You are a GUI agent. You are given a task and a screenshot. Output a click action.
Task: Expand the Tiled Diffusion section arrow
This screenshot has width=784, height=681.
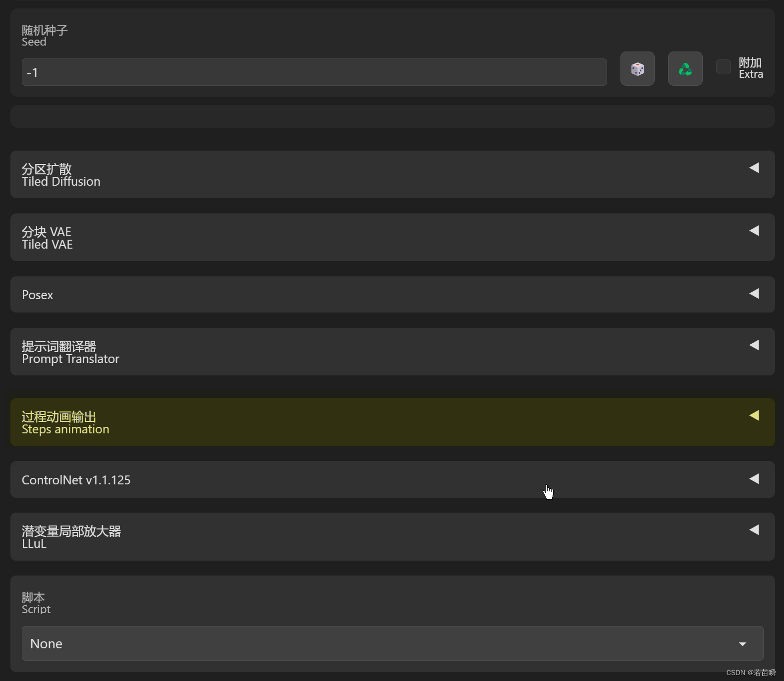(x=754, y=168)
